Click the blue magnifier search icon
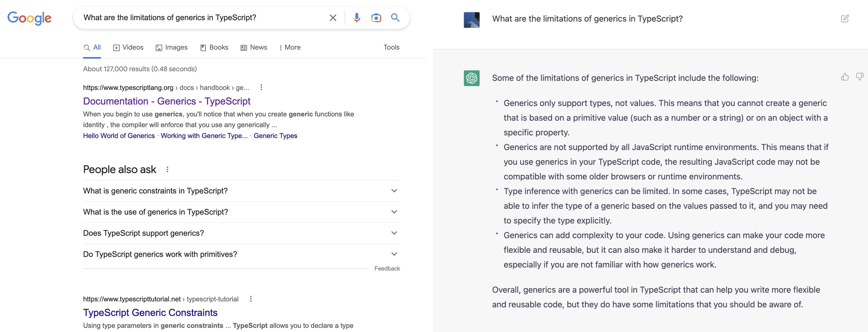The height and width of the screenshot is (332, 868). (x=395, y=18)
